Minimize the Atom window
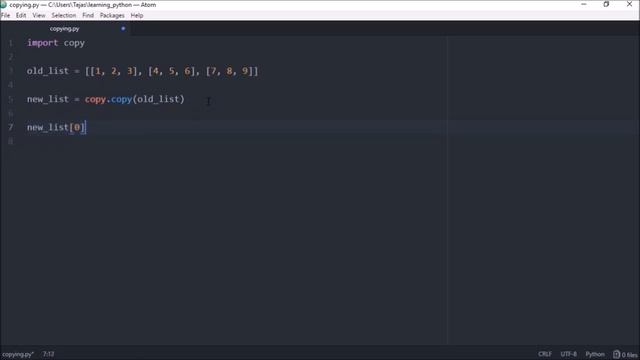640x360 pixels. pyautogui.click(x=584, y=4)
